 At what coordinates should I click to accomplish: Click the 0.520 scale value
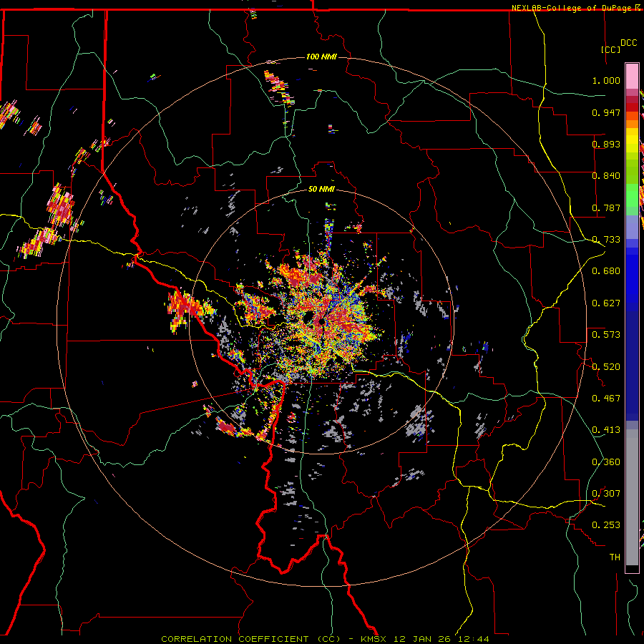(606, 367)
